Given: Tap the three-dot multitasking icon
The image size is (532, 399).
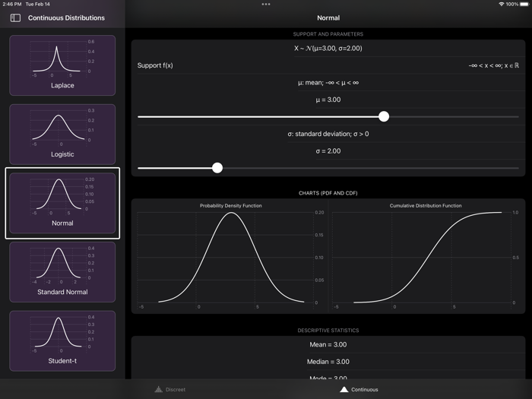Looking at the screenshot, I should coord(266,5).
